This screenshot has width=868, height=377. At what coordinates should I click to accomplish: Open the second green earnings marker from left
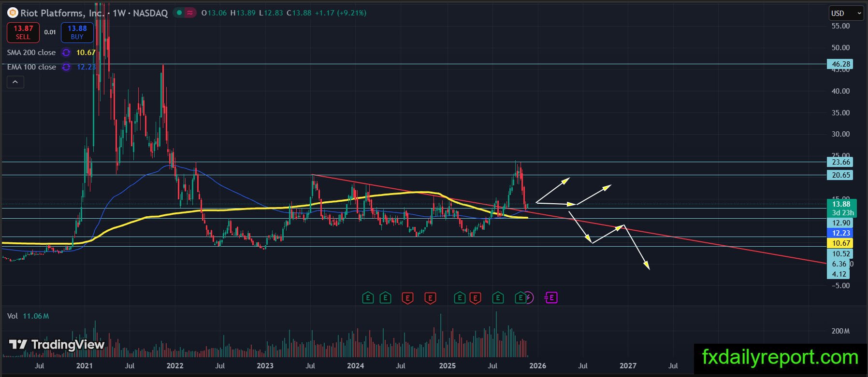[385, 298]
